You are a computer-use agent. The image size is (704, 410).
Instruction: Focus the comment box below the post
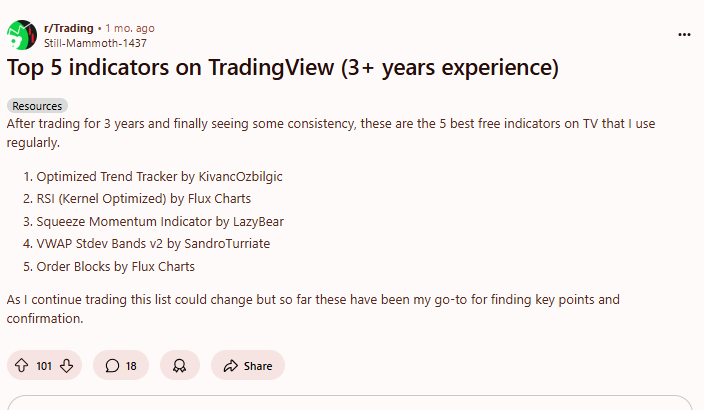point(350,403)
